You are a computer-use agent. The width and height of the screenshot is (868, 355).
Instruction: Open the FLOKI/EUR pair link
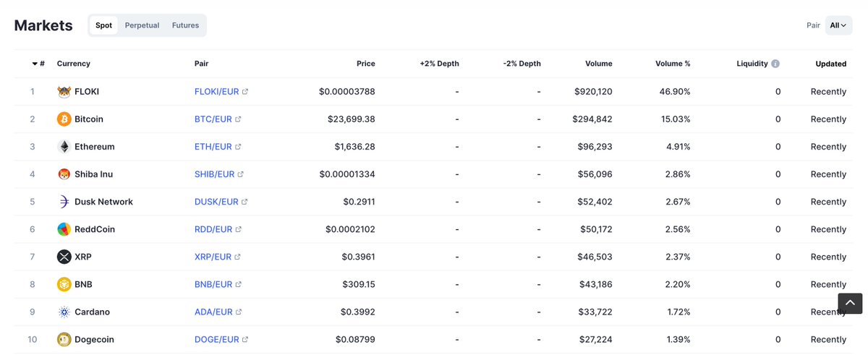pyautogui.click(x=216, y=92)
